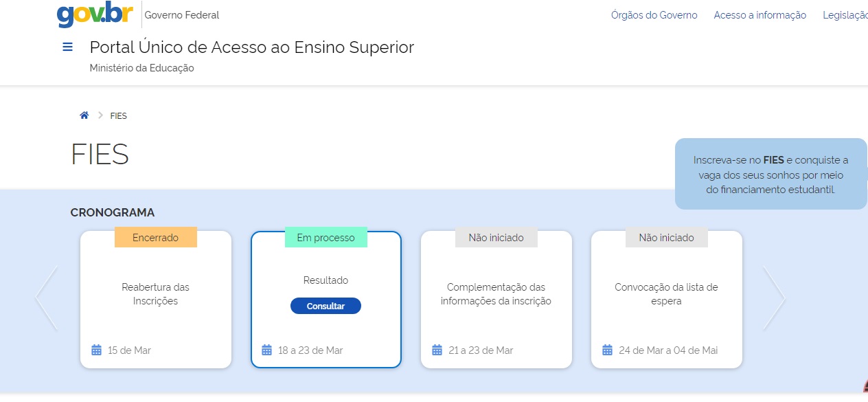This screenshot has height=402, width=868.
Task: Select the Complementação das informações card
Action: pyautogui.click(x=496, y=294)
